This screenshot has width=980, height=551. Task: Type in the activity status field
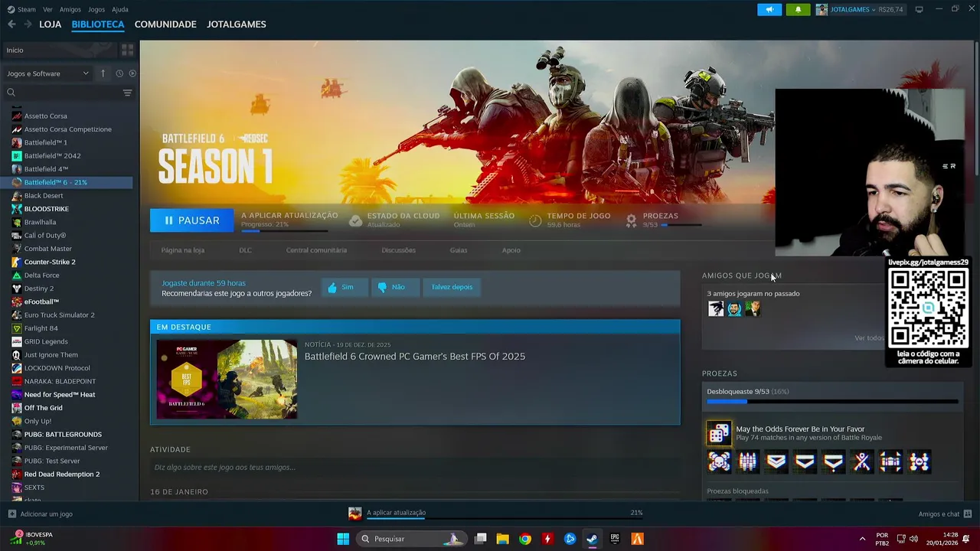(x=414, y=468)
